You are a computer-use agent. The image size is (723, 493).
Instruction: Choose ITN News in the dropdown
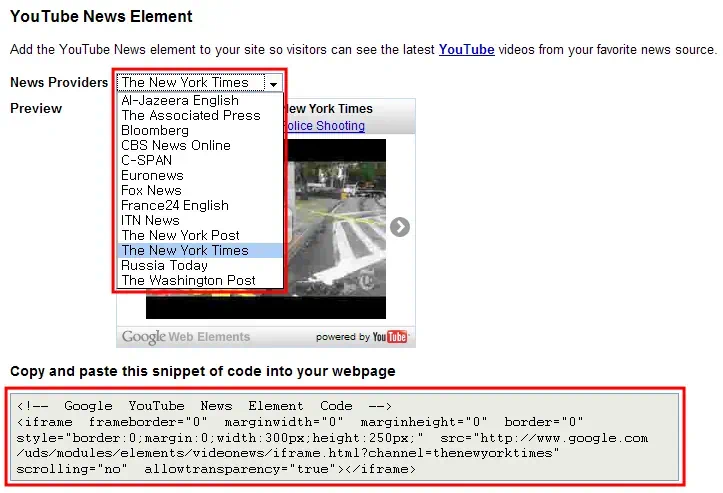[x=150, y=220]
